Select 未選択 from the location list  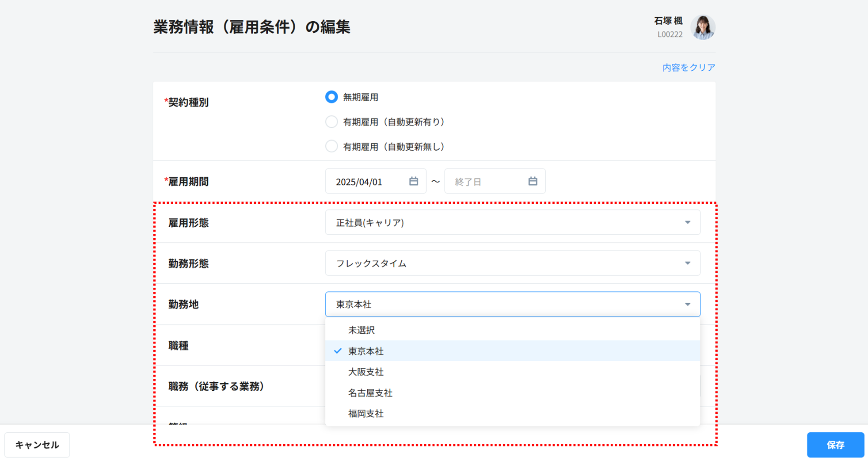tap(362, 330)
